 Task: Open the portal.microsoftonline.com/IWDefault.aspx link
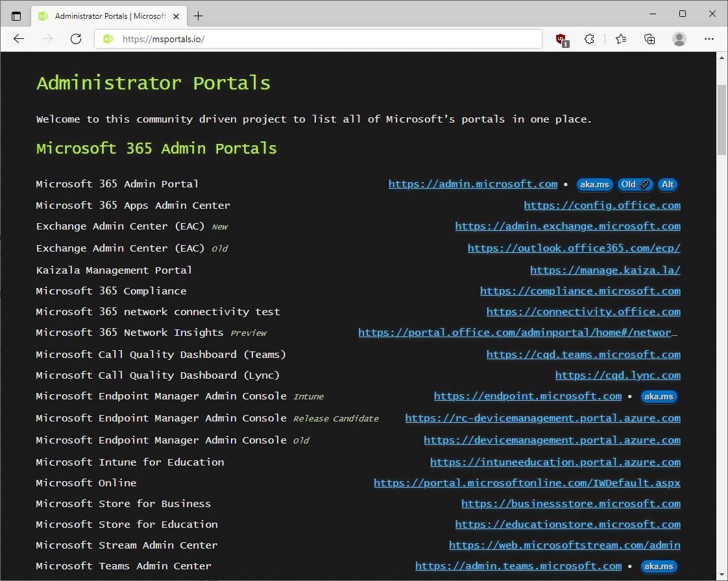527,483
